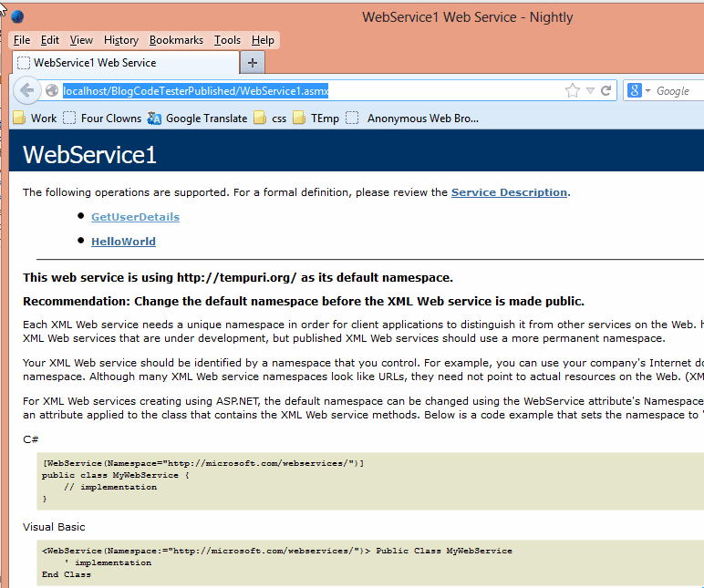Open a new tab with plus button

click(253, 62)
